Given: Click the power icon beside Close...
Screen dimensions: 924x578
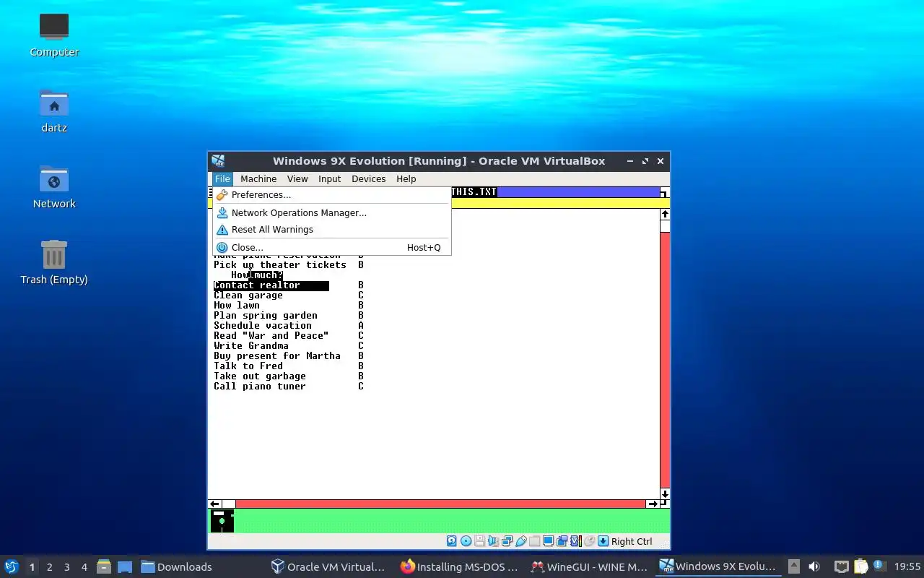Looking at the screenshot, I should click(x=222, y=248).
